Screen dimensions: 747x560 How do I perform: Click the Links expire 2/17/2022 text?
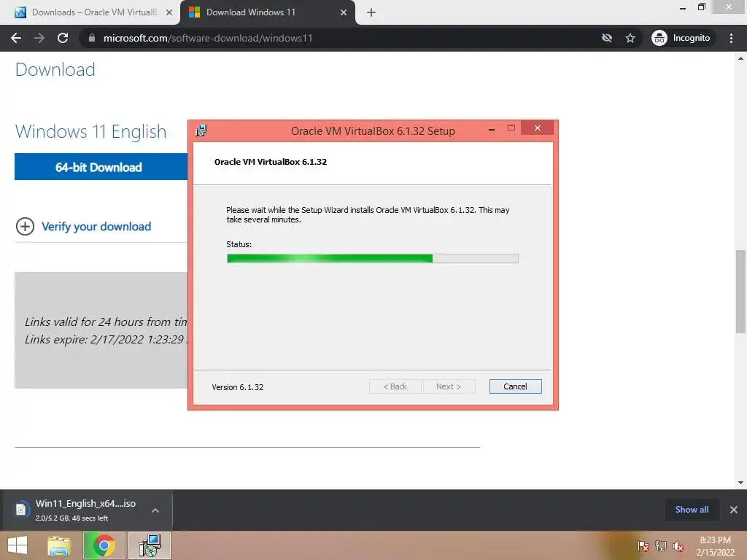(x=106, y=340)
